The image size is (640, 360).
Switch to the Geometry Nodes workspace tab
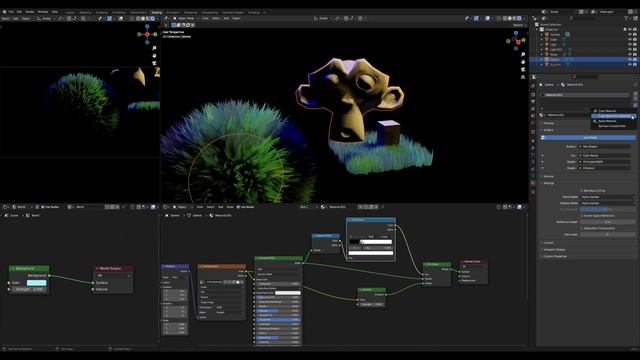point(232,13)
